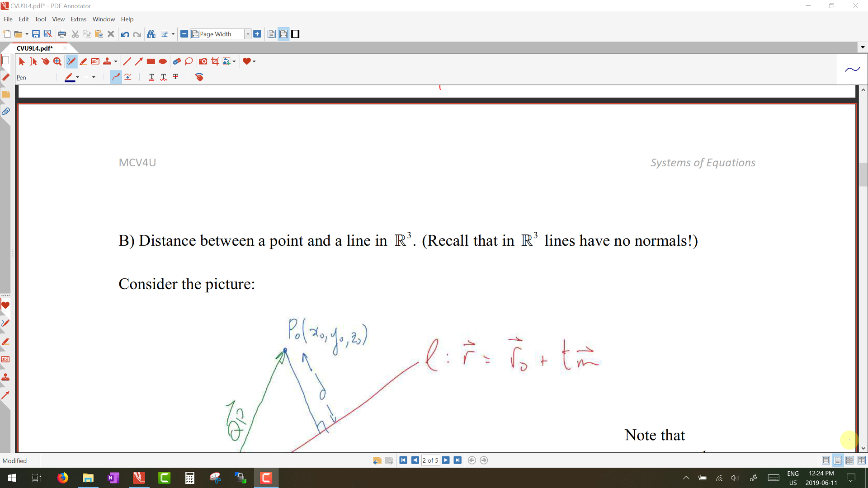This screenshot has width=868, height=488.
Task: Open OneNote from the taskbar
Action: [113, 478]
